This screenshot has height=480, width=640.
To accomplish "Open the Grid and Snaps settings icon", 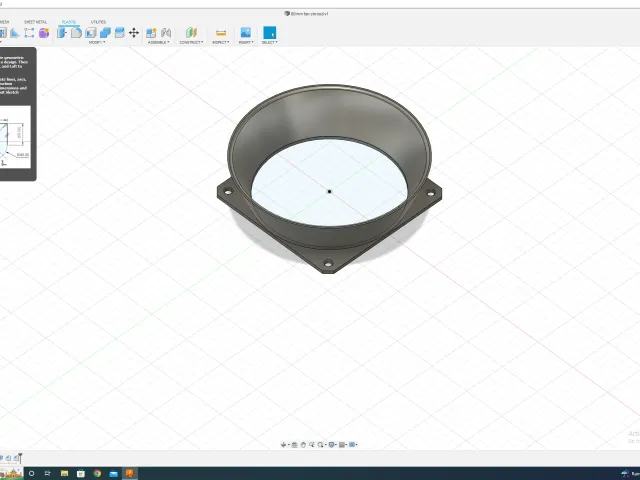I will click(x=342, y=444).
